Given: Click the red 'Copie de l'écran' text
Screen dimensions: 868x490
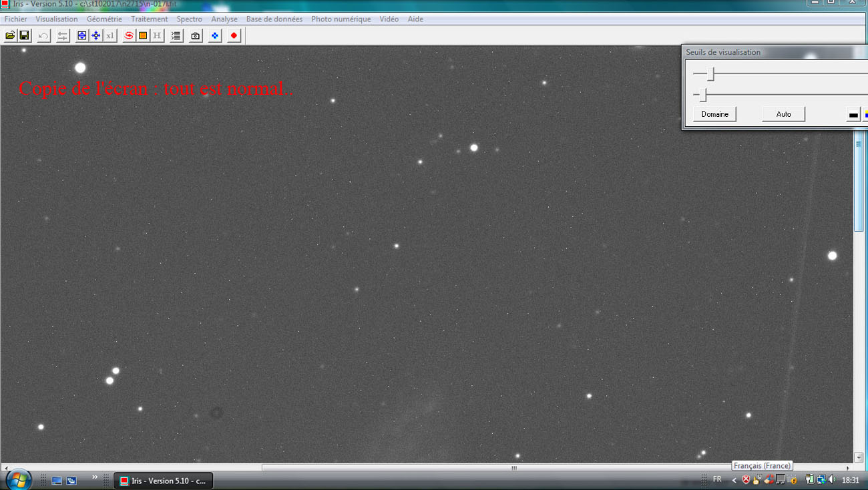Looking at the screenshot, I should point(156,88).
